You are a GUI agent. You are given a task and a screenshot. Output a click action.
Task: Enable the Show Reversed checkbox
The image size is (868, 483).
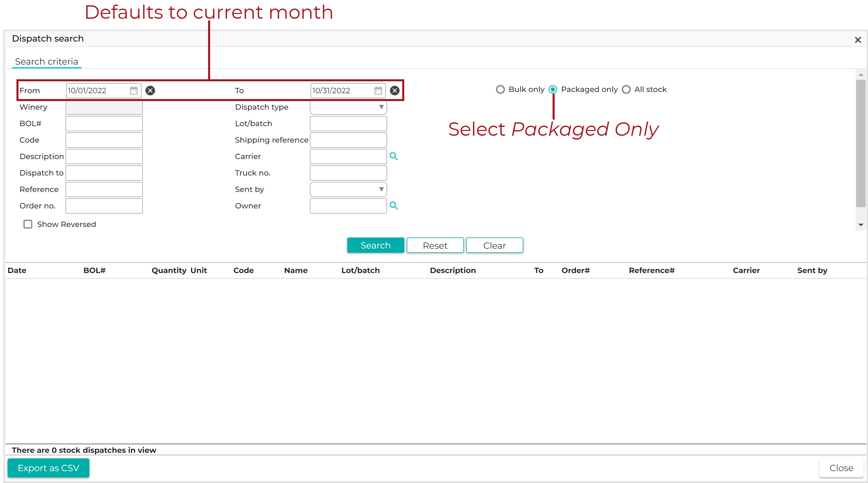[x=28, y=224]
